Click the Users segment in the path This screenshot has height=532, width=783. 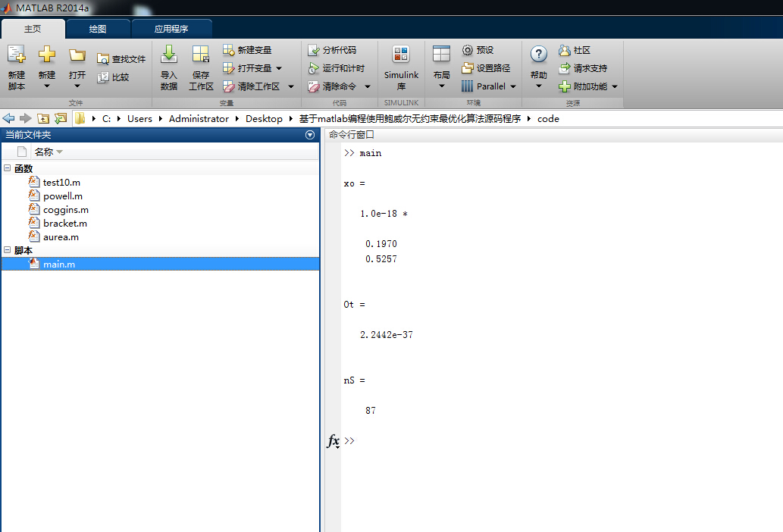coord(139,119)
